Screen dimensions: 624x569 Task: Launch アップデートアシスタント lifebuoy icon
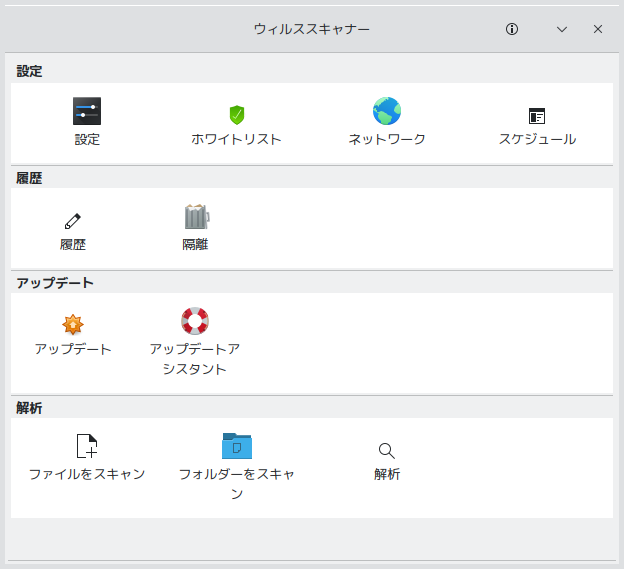pyautogui.click(x=195, y=321)
